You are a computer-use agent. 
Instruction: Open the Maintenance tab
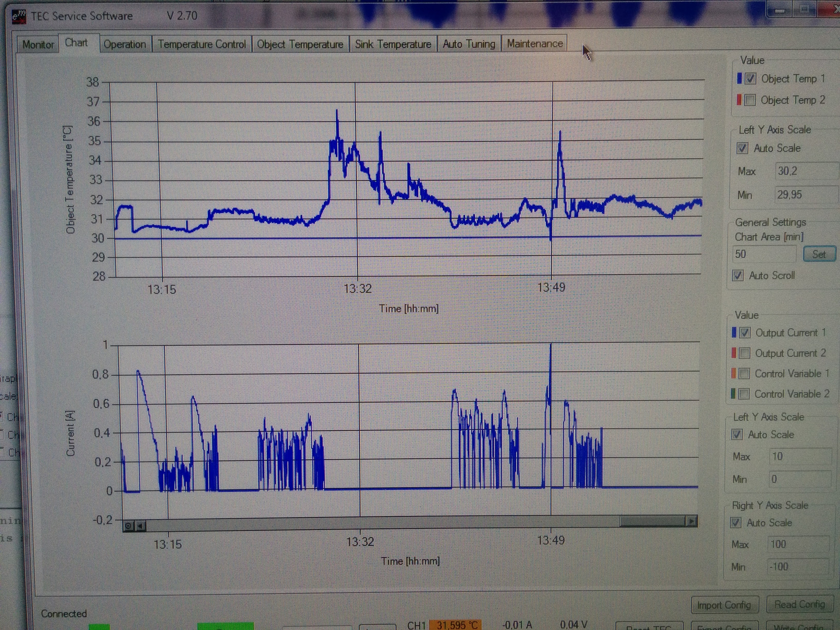(535, 44)
